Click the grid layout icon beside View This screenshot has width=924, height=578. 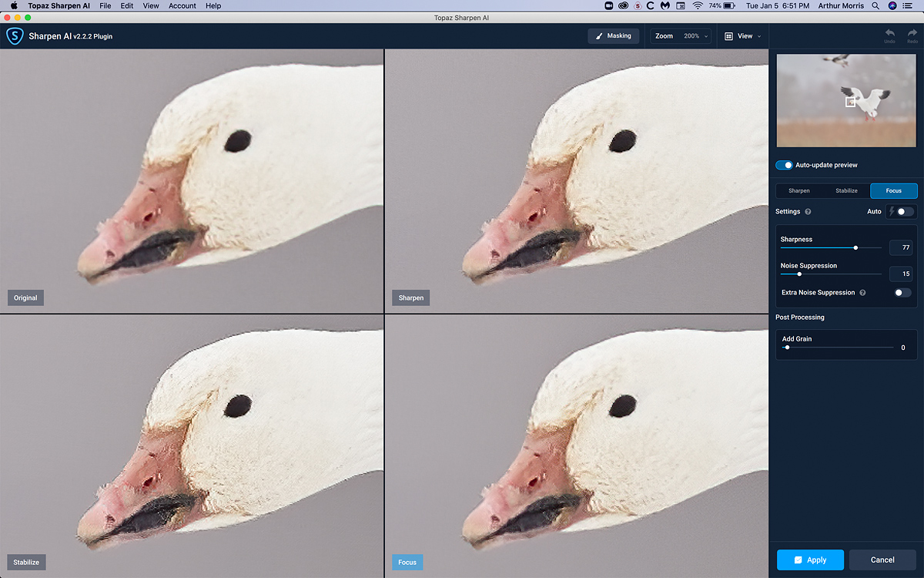tap(728, 36)
